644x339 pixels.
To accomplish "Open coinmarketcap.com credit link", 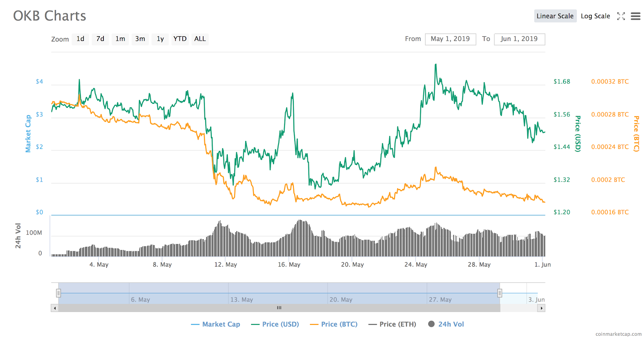I will point(619,334).
